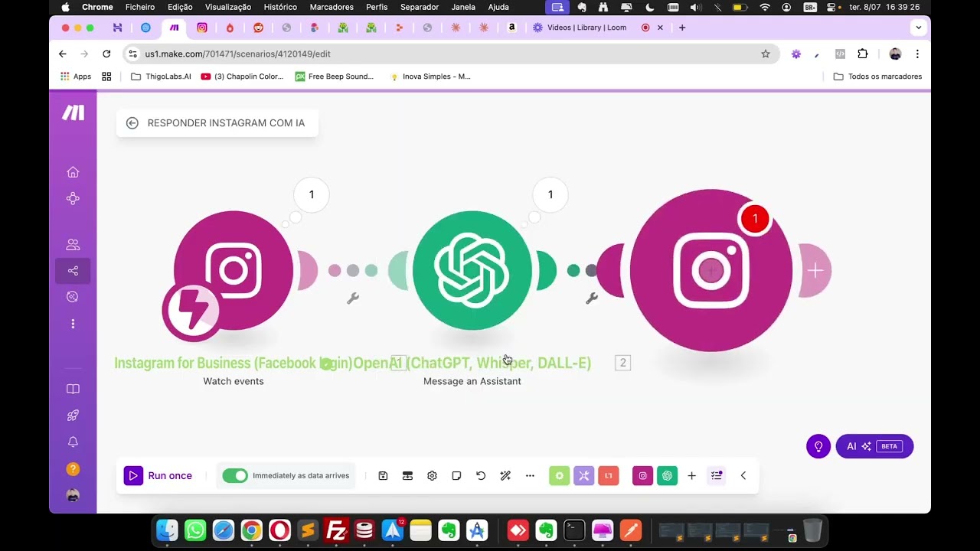The width and height of the screenshot is (980, 551).
Task: Open the Marcadores menu
Action: click(x=332, y=7)
